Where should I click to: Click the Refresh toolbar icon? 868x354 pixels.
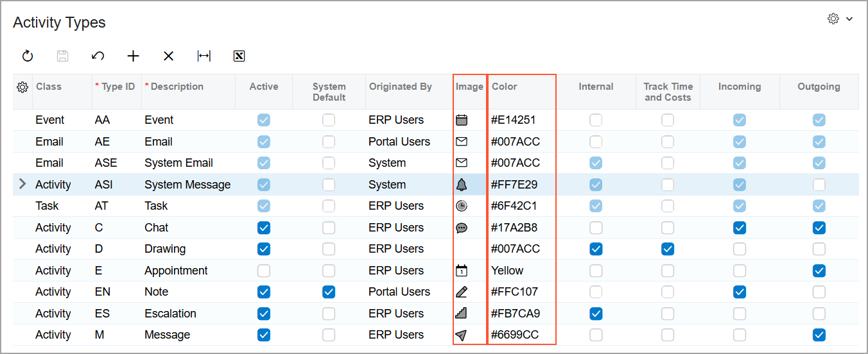pyautogui.click(x=28, y=56)
